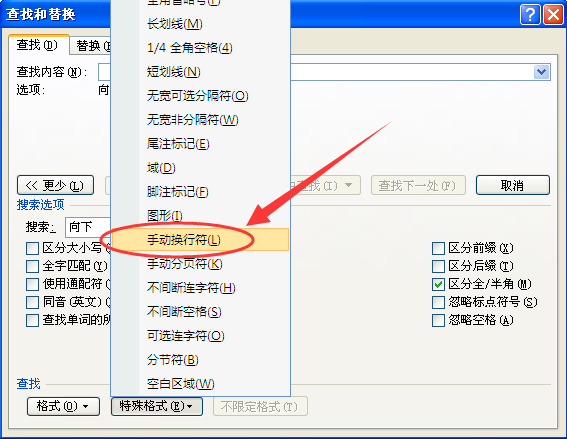Screen dimensions: 567x439
Task: Uncheck 区分全/半角(M) checkbox
Action: (438, 284)
